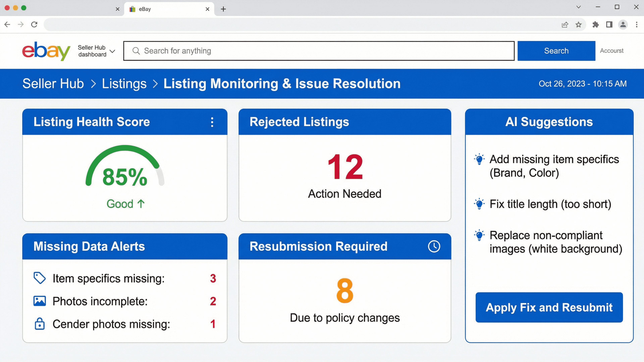The image size is (644, 362).
Task: Click the browser extensions puzzle icon
Action: [x=596, y=24]
